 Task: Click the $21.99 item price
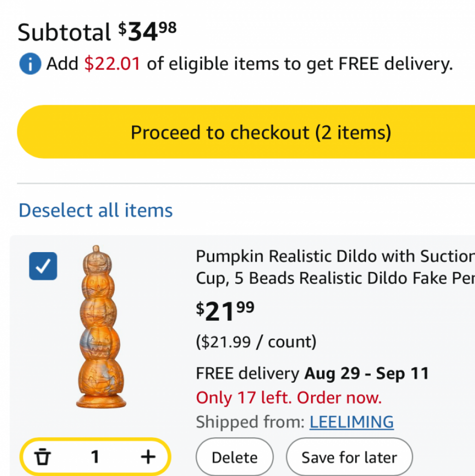tap(225, 311)
